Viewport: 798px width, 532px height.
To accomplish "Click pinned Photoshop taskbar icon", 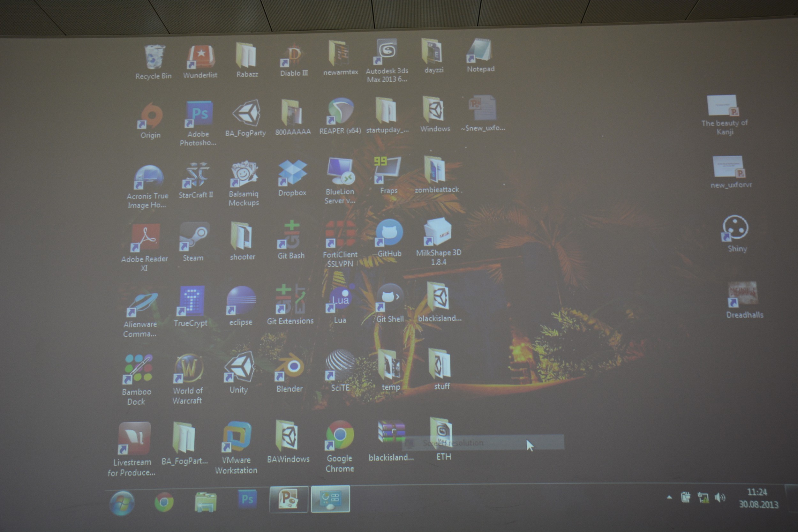I will (247, 499).
